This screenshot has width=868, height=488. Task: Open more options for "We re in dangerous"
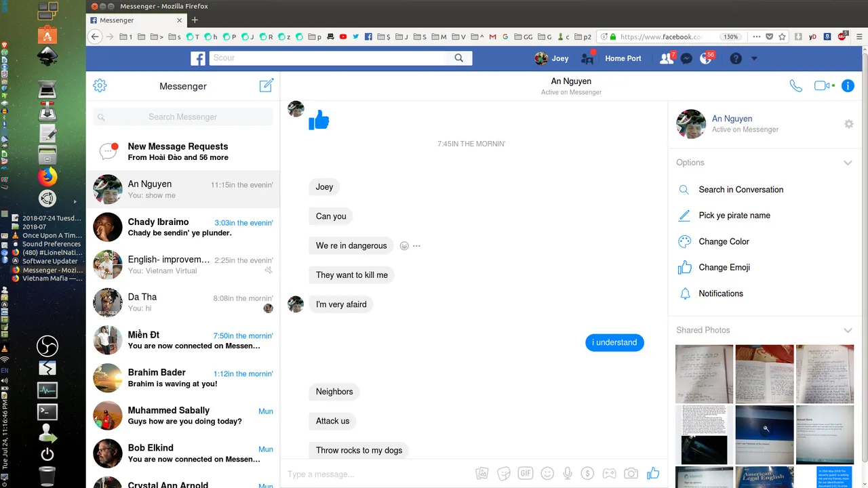point(416,246)
